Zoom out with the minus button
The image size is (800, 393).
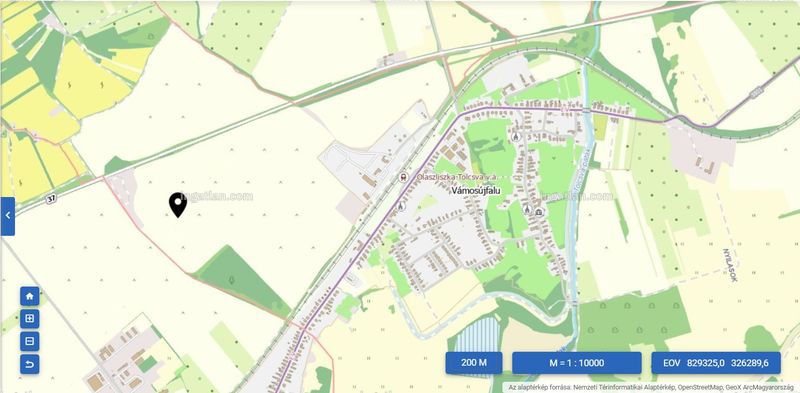(30, 341)
